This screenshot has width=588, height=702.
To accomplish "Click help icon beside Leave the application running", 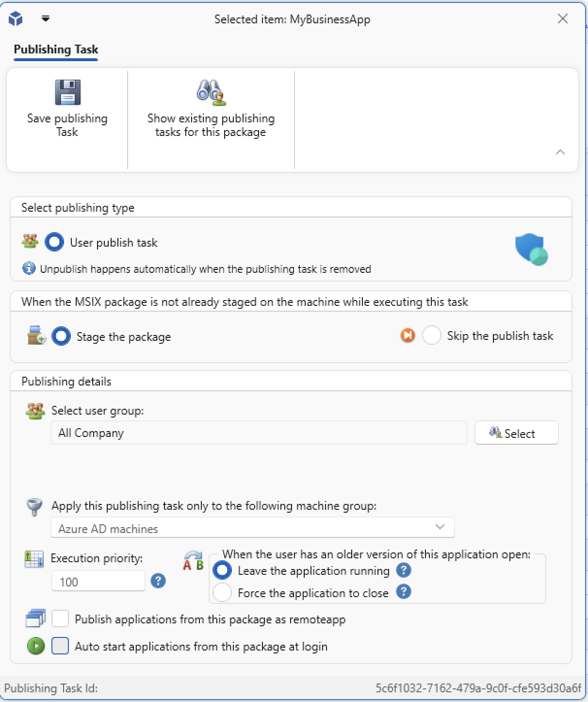I will pyautogui.click(x=404, y=570).
